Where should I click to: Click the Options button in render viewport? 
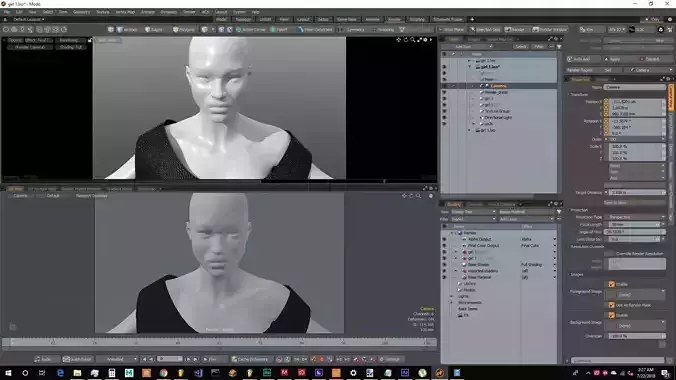15,40
